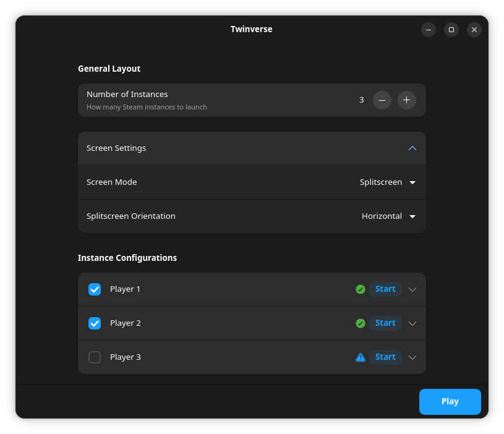
Task: Enable the Player 3 checkbox
Action: [x=95, y=357]
